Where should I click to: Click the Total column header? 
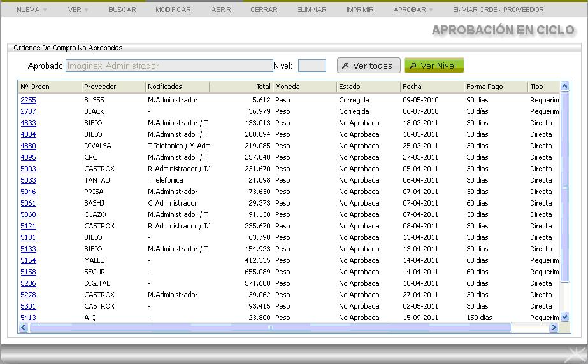[x=241, y=87]
